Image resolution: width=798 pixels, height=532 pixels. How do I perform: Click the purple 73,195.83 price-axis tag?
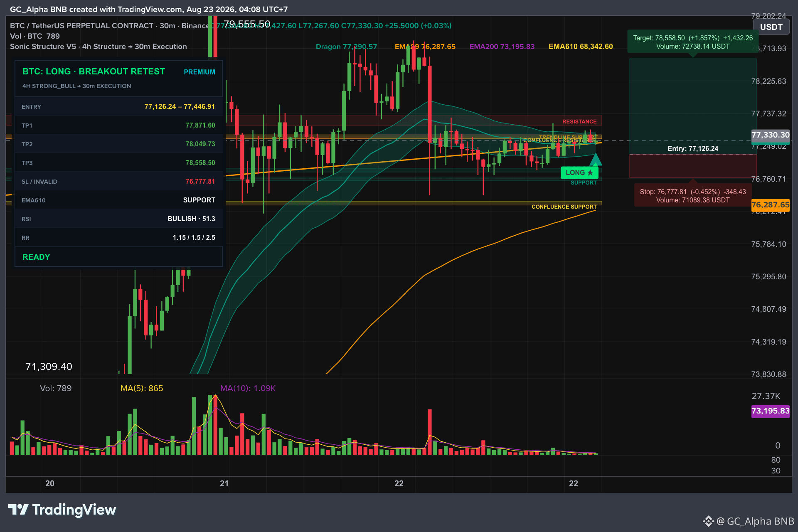point(770,411)
